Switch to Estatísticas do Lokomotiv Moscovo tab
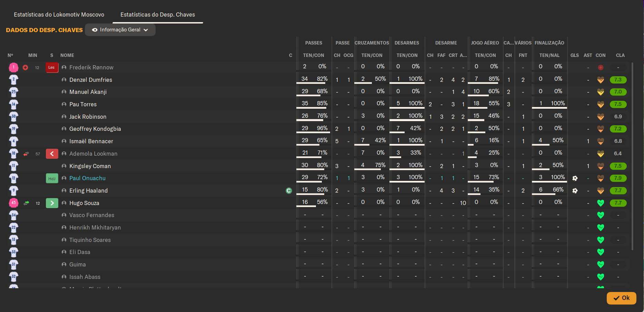Viewport: 644px width, 312px height. pyautogui.click(x=59, y=14)
